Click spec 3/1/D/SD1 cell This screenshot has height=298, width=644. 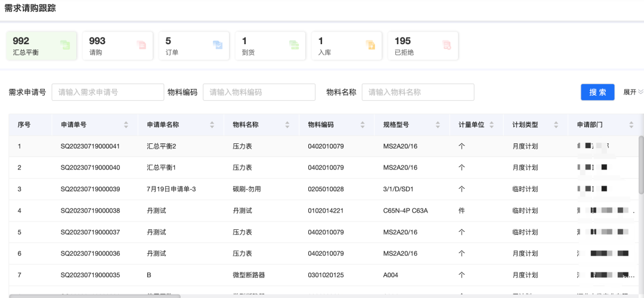click(398, 189)
